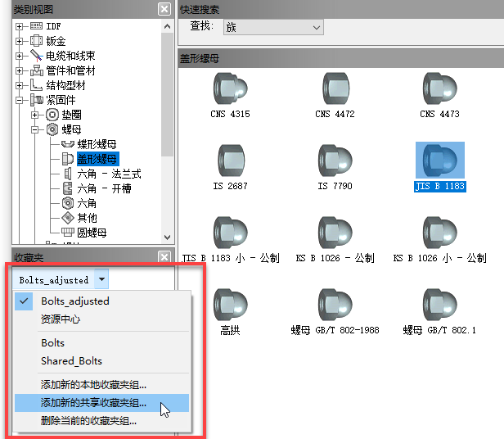Click the 蝶形螺母 wing nut icon
The image size is (504, 439).
68,144
